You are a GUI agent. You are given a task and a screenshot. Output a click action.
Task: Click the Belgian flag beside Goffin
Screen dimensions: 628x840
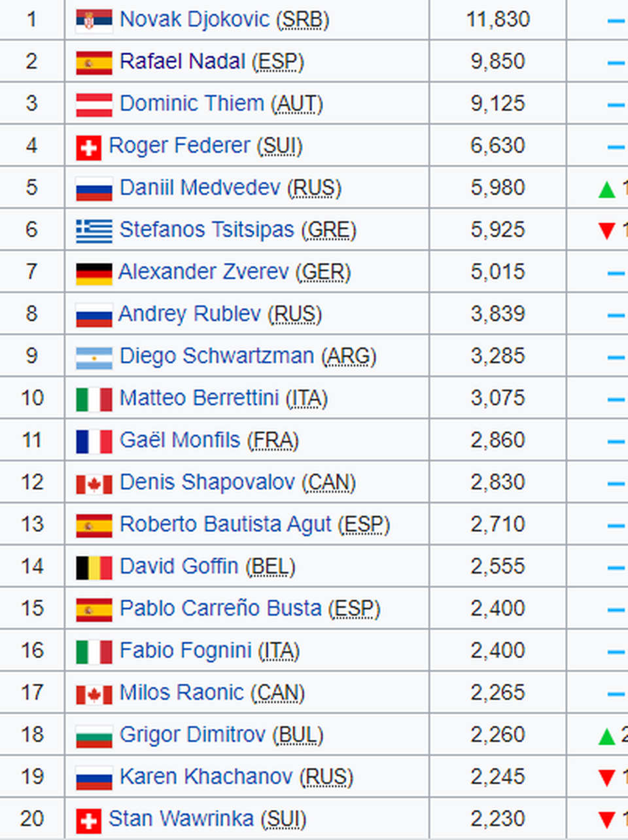click(x=94, y=567)
